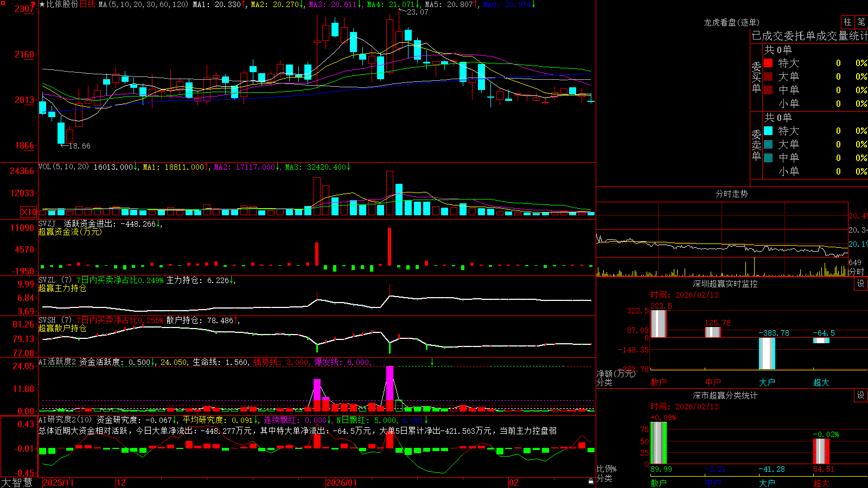Click the 深圳超赢实时监控 heading
This screenshot has width=868, height=488.
click(x=725, y=284)
